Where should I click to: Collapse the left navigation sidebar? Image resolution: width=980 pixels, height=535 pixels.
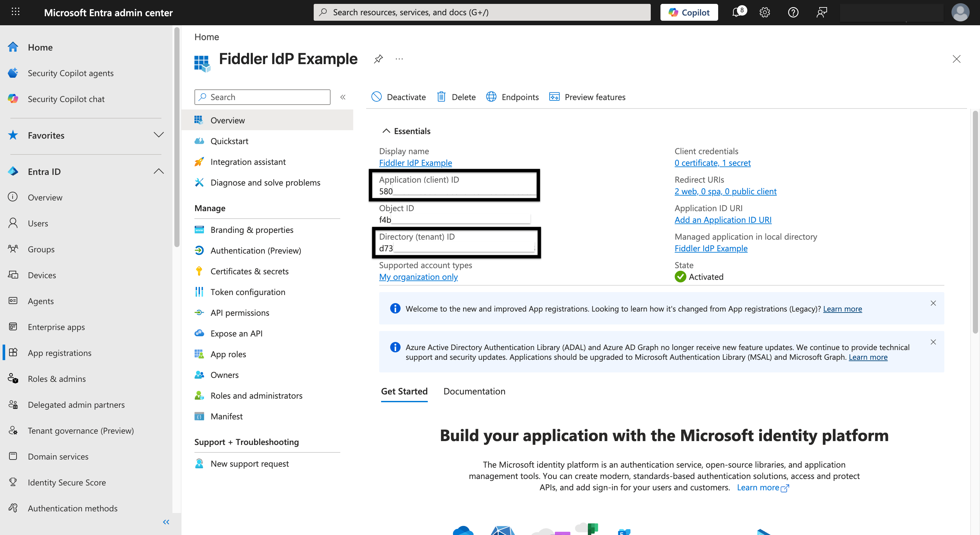(166, 522)
